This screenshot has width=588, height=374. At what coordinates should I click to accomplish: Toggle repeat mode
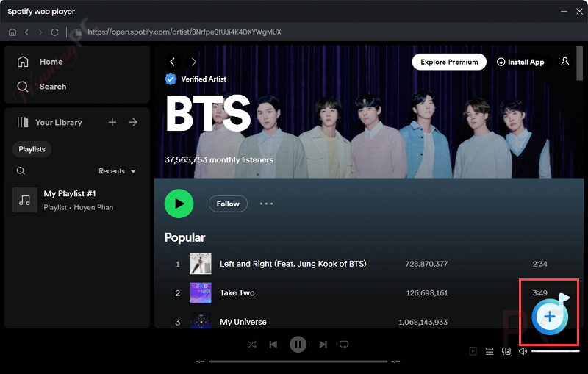pyautogui.click(x=344, y=345)
